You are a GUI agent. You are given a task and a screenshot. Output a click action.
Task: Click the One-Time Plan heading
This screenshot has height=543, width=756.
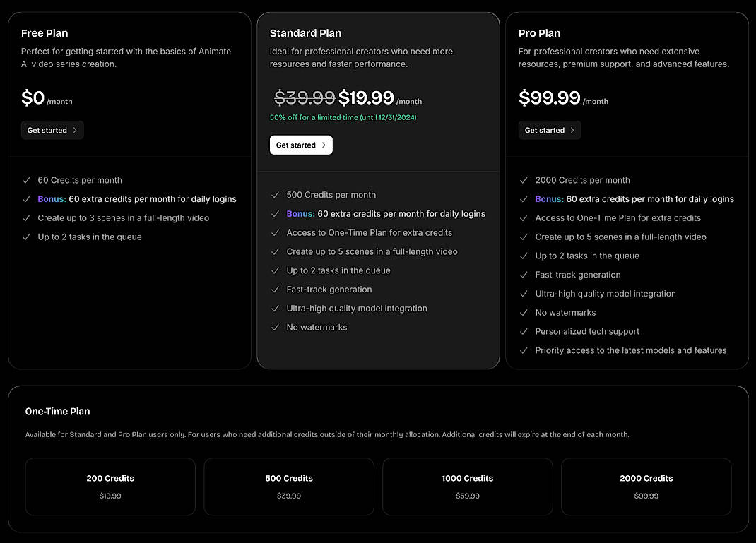(57, 411)
